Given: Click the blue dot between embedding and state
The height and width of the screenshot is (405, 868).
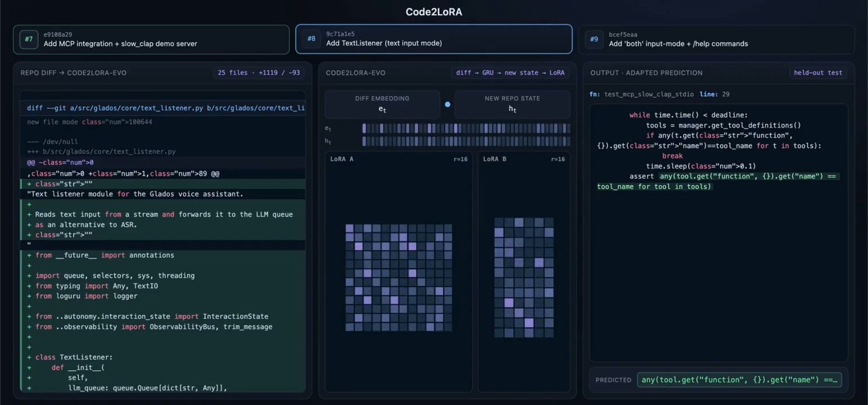Looking at the screenshot, I should tap(447, 104).
